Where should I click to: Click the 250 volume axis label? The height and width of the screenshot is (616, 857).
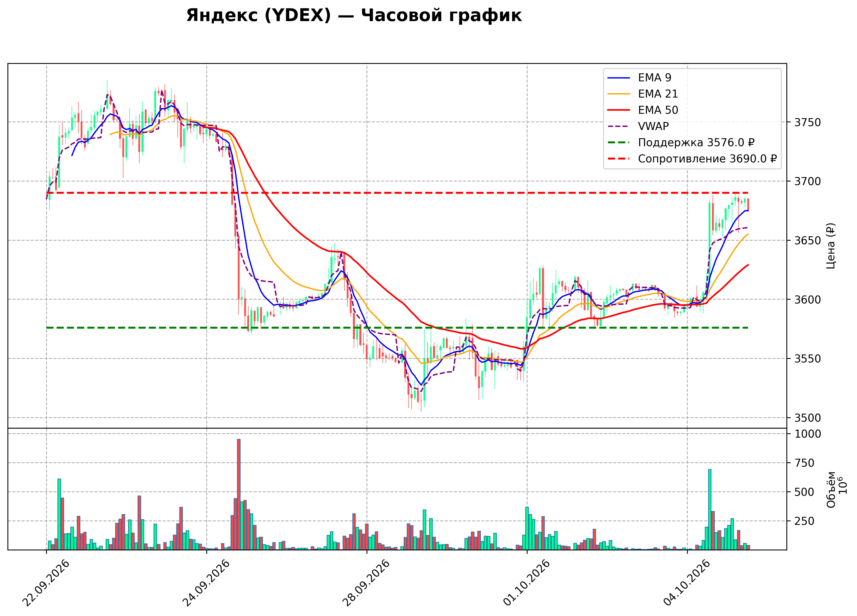804,521
